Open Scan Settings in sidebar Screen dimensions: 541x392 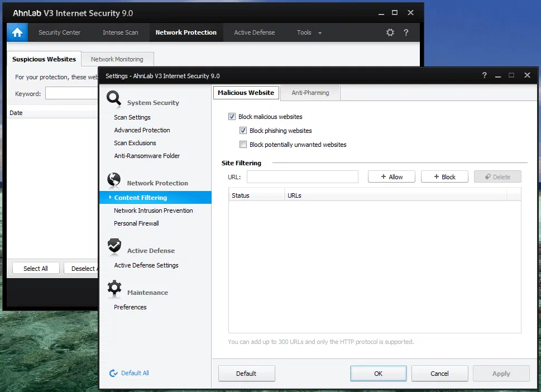tap(132, 117)
